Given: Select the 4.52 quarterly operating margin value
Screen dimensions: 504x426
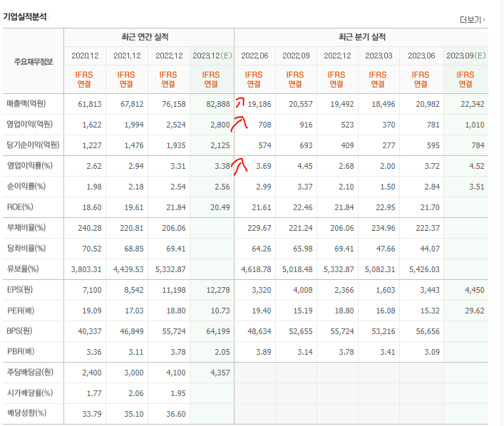Looking at the screenshot, I should (x=477, y=166).
